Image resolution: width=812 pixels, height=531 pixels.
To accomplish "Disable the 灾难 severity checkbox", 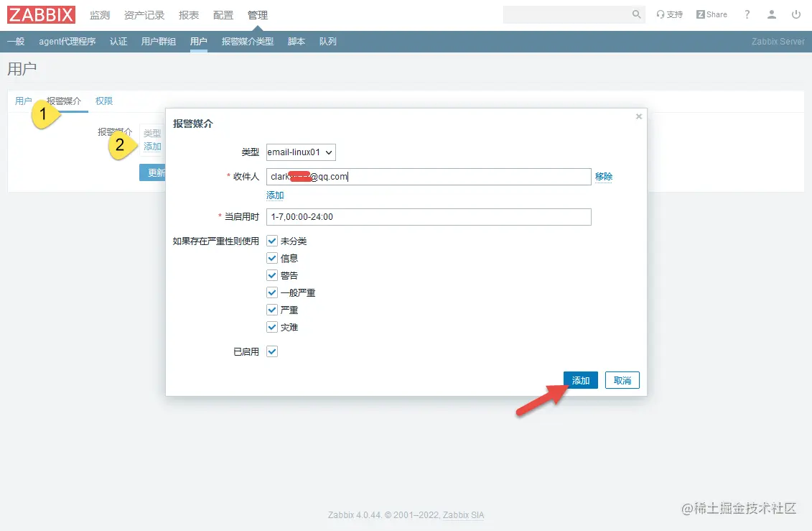I will (x=271, y=326).
